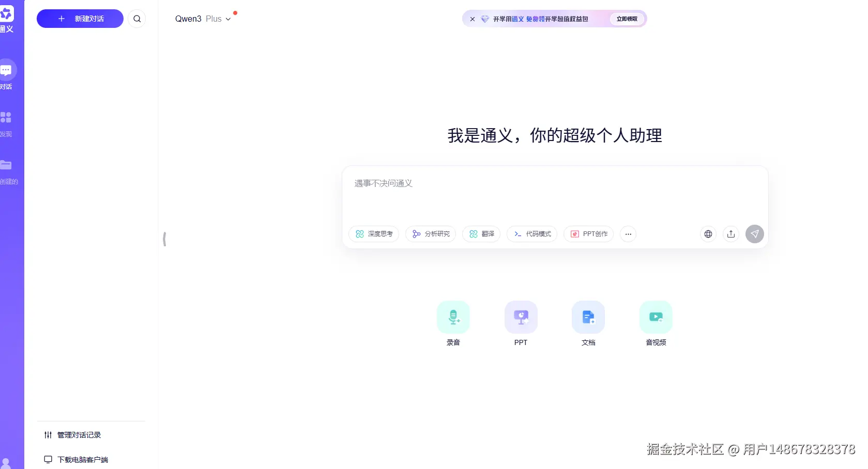This screenshot has height=469, width=868.
Task: Expand the more skills ··· menu
Action: 628,234
